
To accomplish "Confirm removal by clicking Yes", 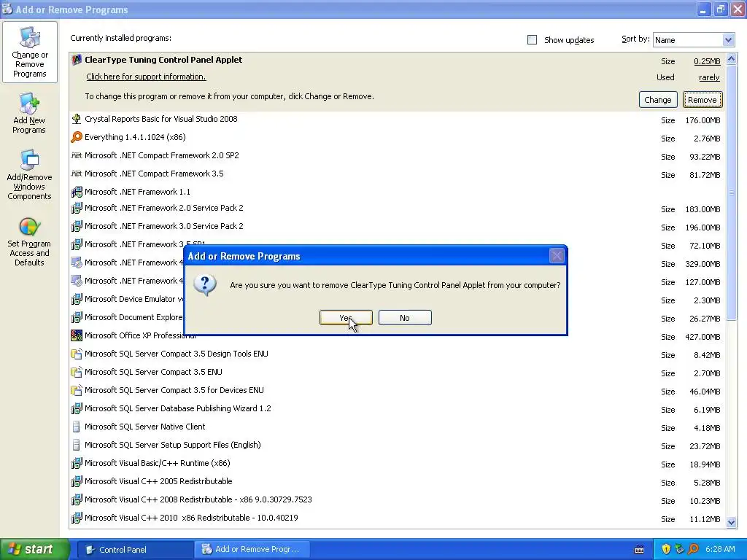I will click(x=346, y=318).
